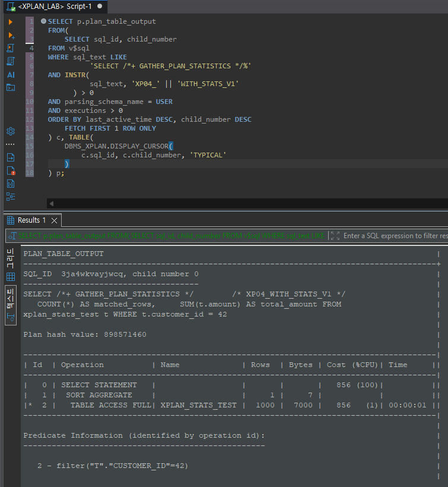Expand the filter panel with arrows icon
448x487 pixels.
click(335, 236)
